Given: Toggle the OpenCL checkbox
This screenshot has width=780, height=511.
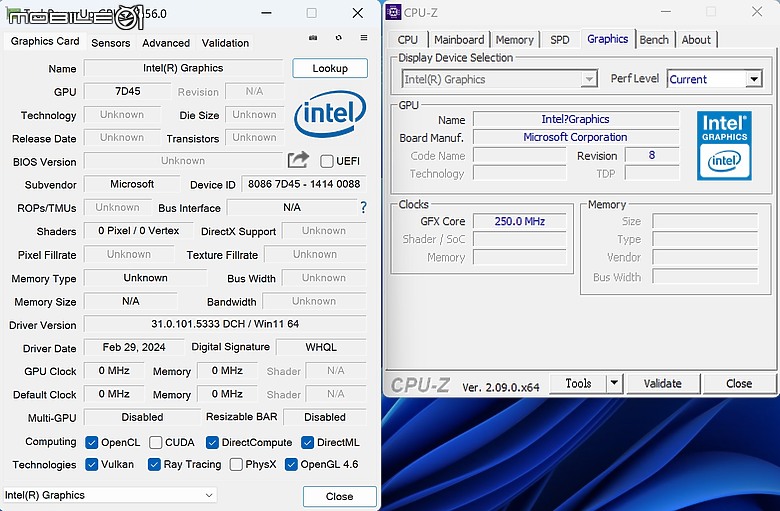Looking at the screenshot, I should [92, 442].
